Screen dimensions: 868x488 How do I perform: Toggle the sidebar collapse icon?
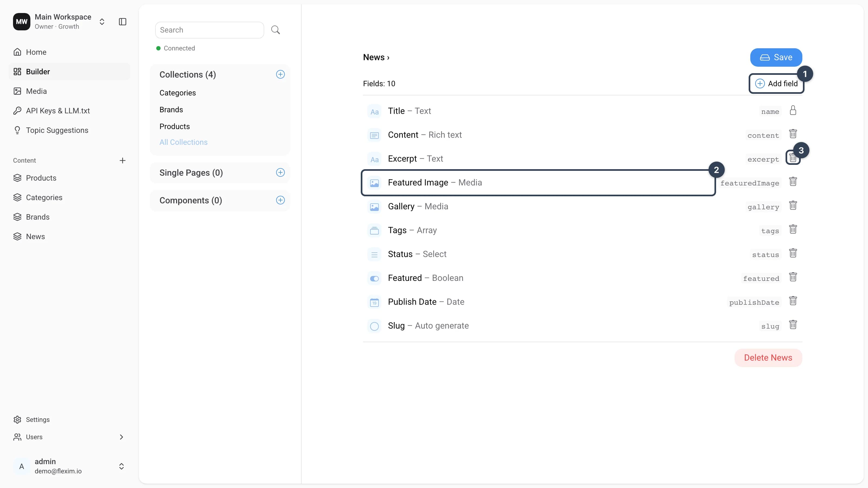(x=123, y=22)
